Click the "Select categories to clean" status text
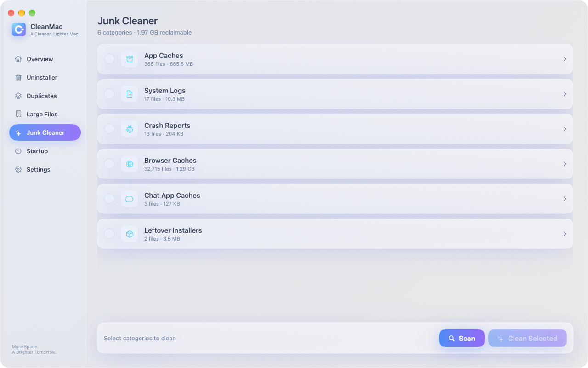This screenshot has height=368, width=588. coord(140,338)
